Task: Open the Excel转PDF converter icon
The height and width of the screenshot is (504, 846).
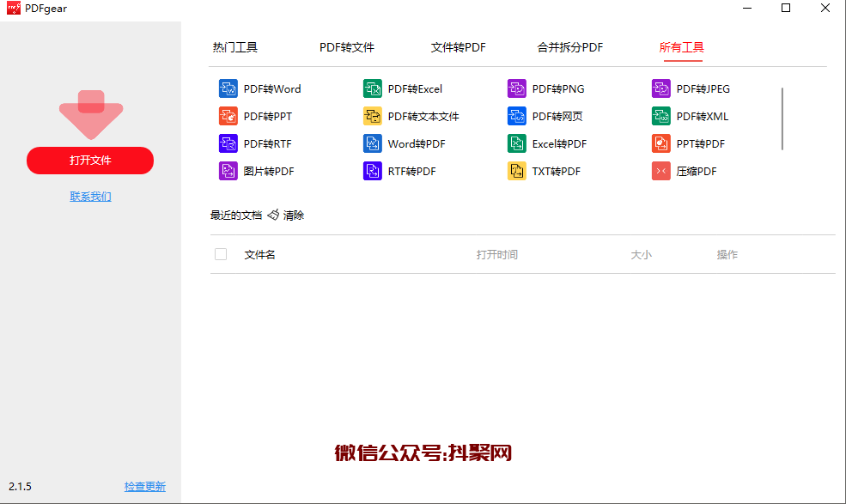Action: (517, 143)
